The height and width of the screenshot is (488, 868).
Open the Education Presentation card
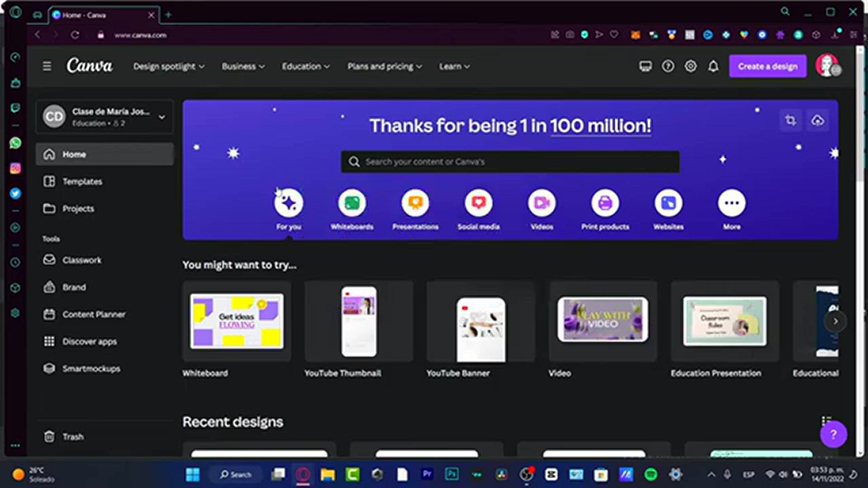[x=725, y=321]
